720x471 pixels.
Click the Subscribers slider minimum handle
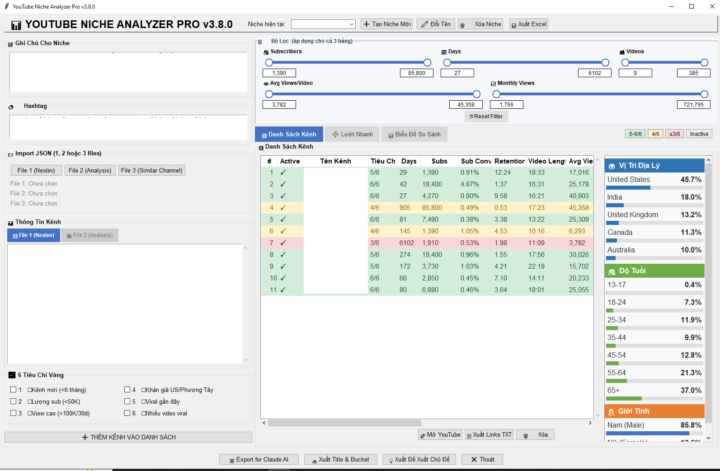269,62
